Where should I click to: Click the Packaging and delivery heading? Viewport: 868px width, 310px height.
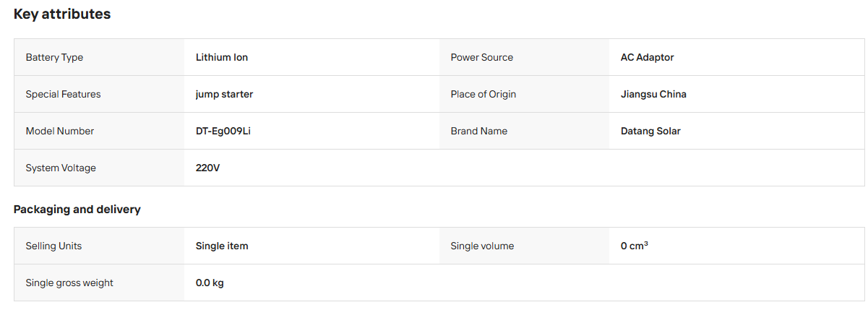pos(77,210)
